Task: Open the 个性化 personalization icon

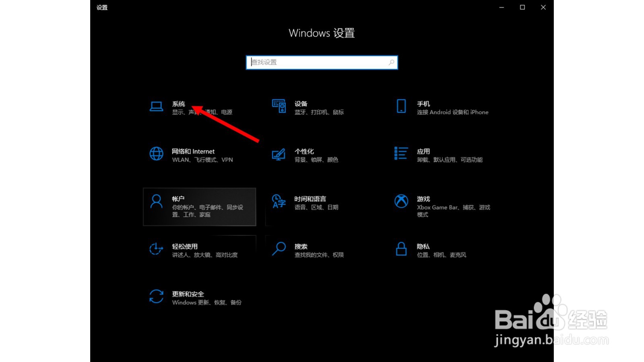Action: 279,154
